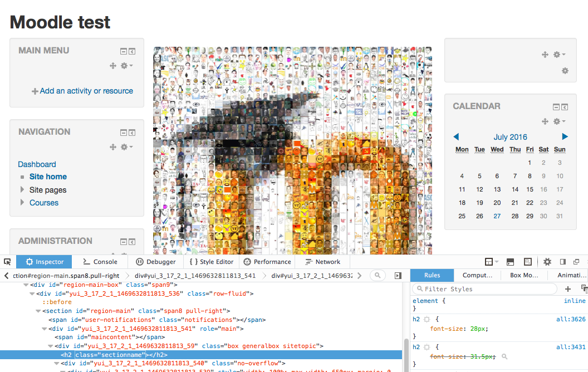Click the lower gear icon in untitled block
This screenshot has width=588, height=372.
(x=565, y=71)
